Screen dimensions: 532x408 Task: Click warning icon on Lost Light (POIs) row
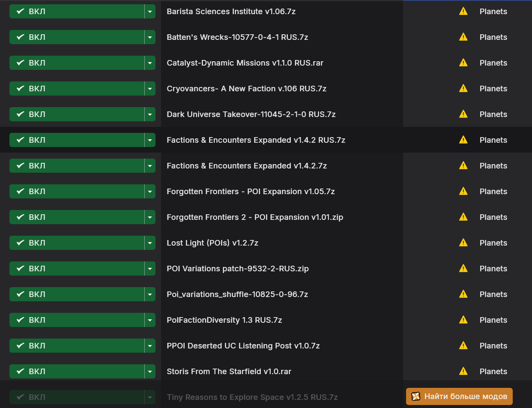463,243
